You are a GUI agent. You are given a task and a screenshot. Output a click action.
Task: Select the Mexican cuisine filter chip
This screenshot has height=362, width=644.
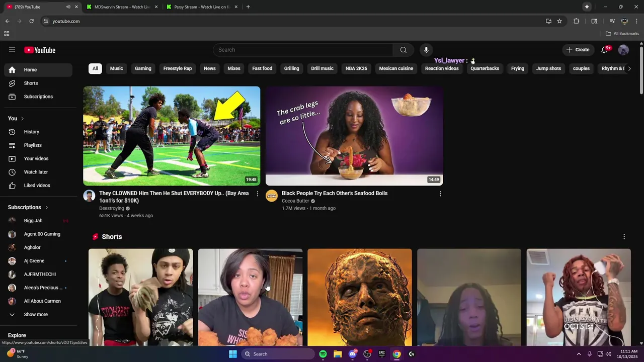click(x=396, y=68)
